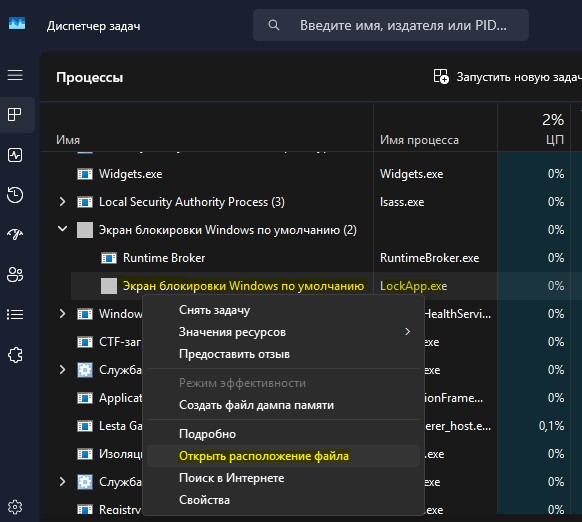The width and height of the screenshot is (582, 522).
Task: Open Свойства from context menu
Action: point(284,500)
